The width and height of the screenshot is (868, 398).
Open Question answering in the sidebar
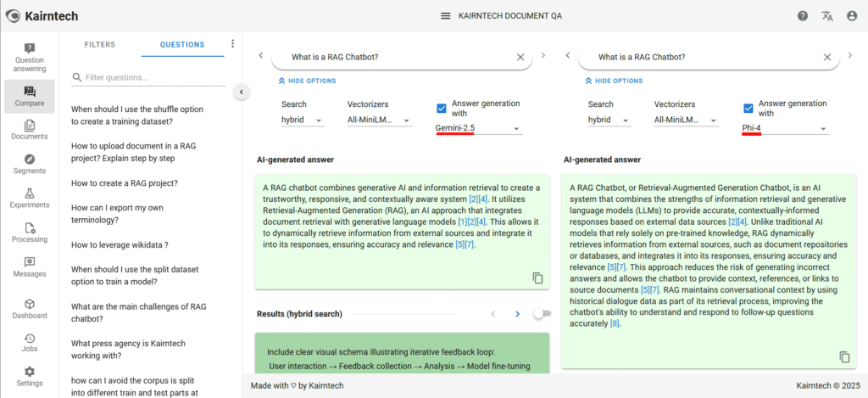click(30, 57)
